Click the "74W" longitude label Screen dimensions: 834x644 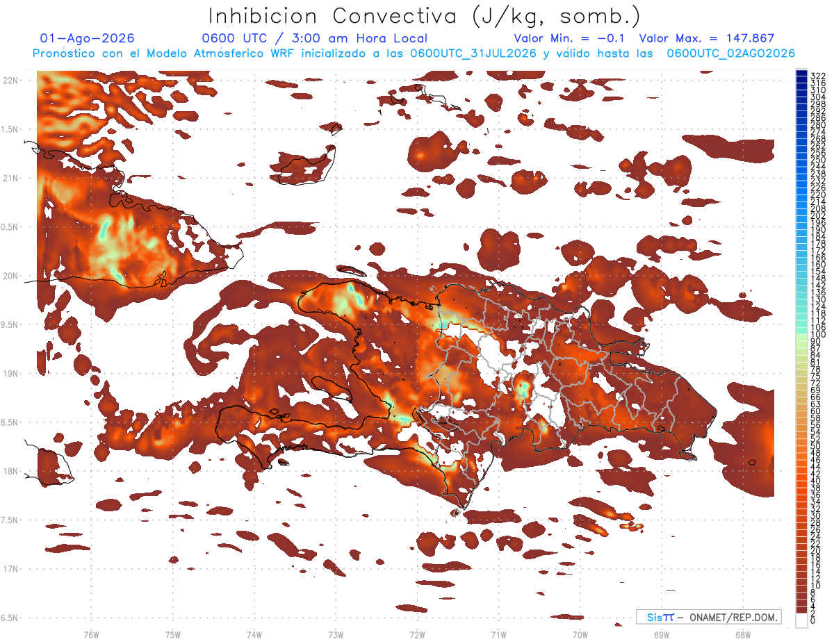pyautogui.click(x=254, y=634)
